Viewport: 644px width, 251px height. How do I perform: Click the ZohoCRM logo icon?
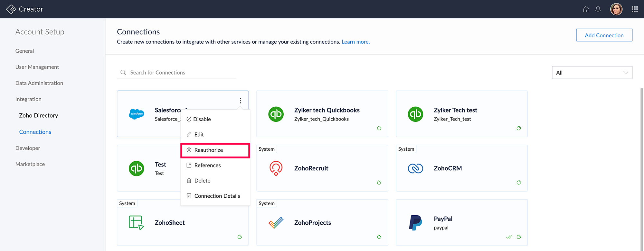coord(415,168)
